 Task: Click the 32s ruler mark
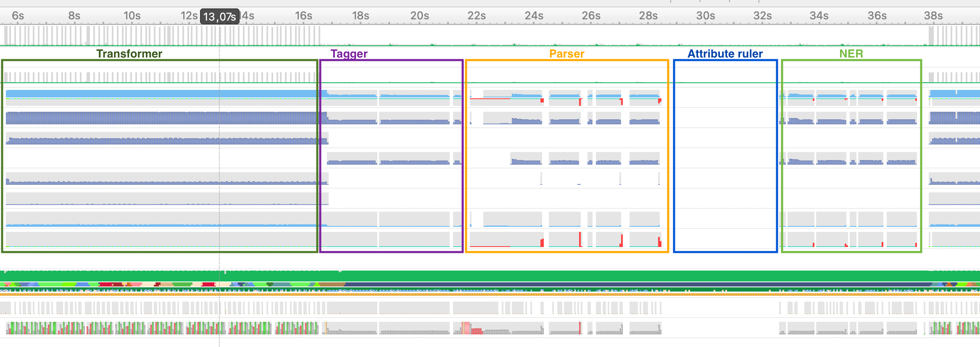click(x=763, y=16)
